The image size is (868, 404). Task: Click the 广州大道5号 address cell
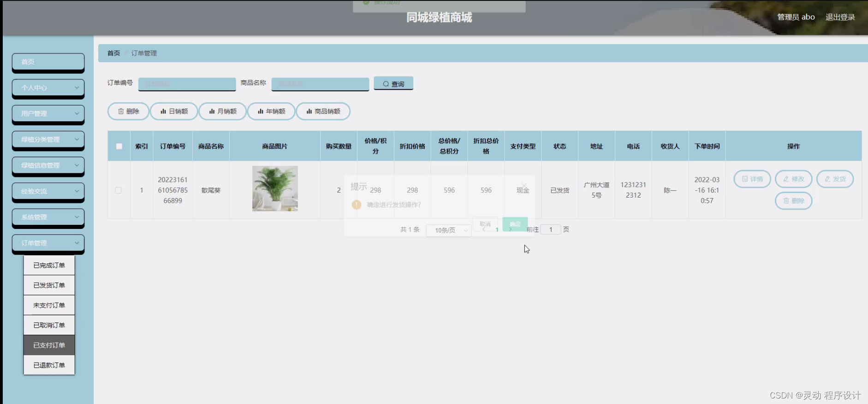pyautogui.click(x=596, y=190)
